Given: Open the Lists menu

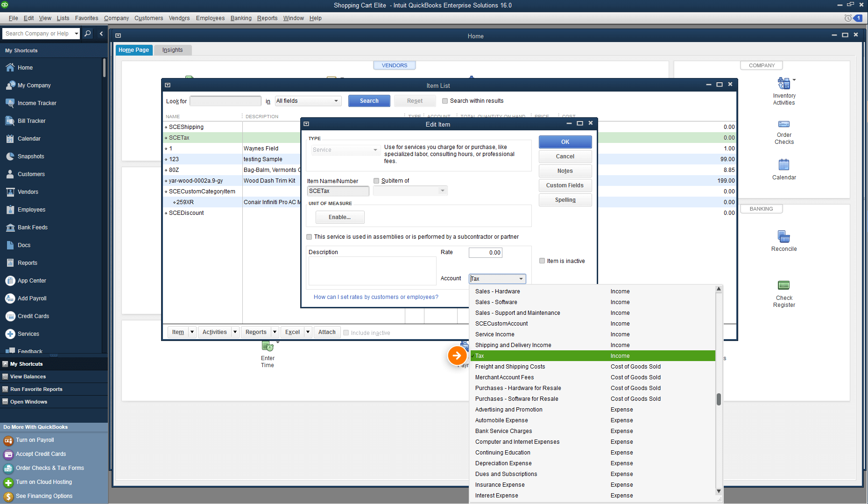Looking at the screenshot, I should 63,18.
